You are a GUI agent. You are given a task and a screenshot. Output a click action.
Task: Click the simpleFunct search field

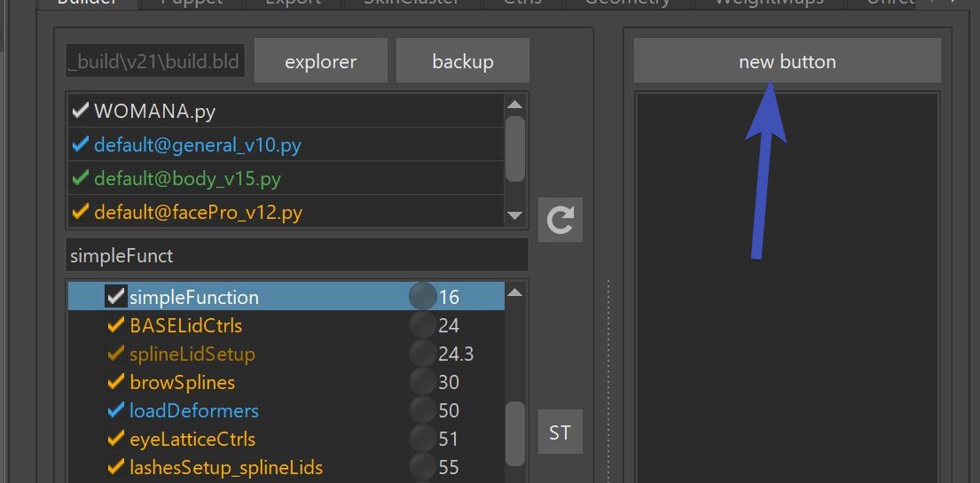coord(297,255)
